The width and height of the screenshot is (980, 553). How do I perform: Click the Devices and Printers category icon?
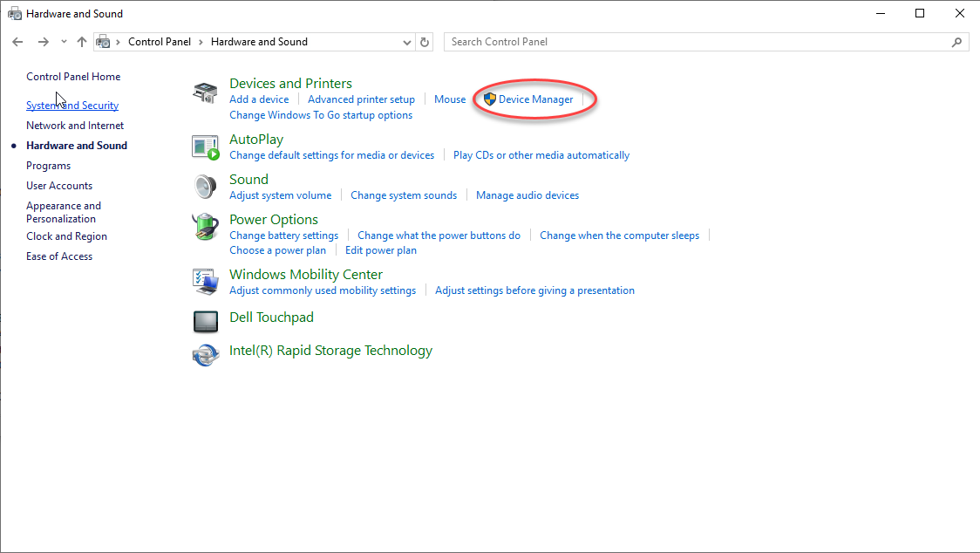205,93
